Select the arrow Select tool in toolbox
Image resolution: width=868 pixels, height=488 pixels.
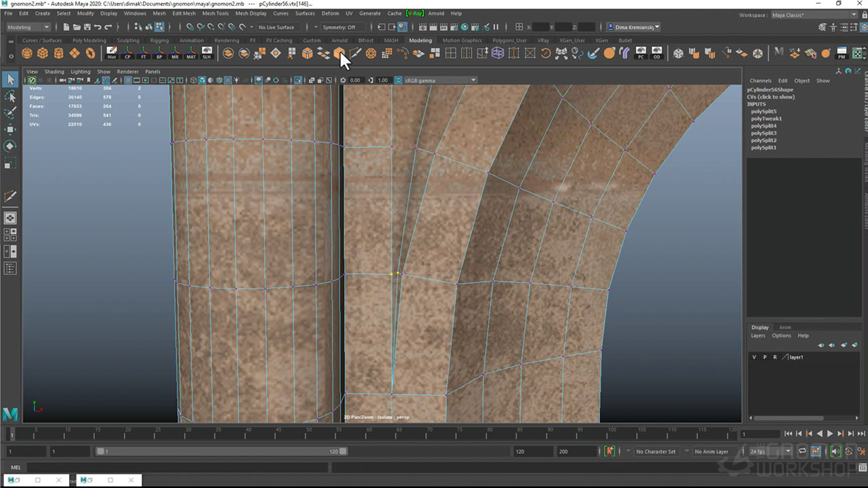click(x=10, y=79)
